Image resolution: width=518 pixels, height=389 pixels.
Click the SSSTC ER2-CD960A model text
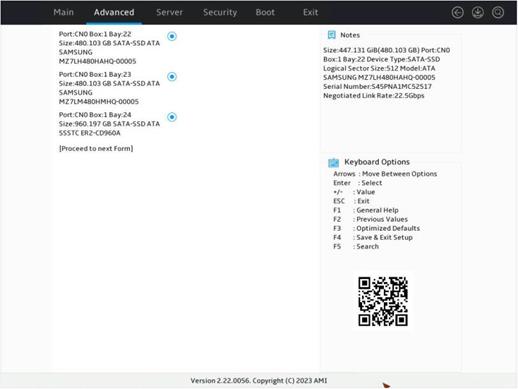click(x=90, y=133)
